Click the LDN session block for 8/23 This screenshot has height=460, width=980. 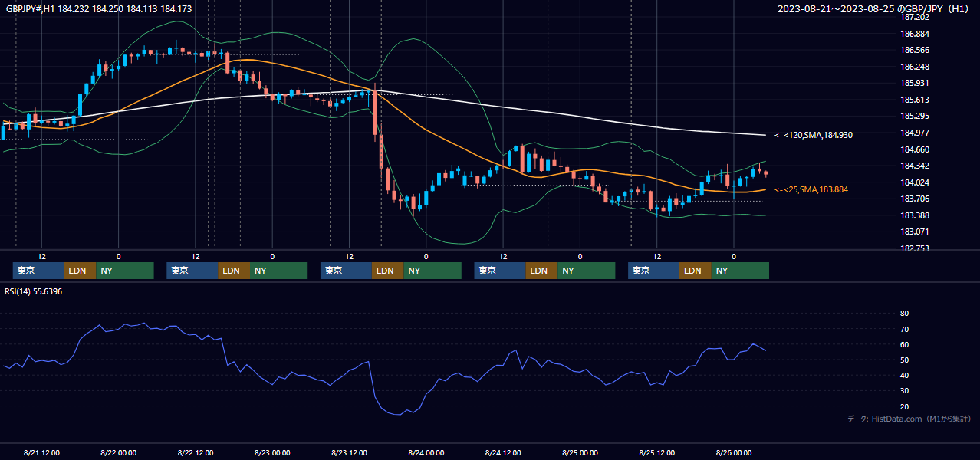(x=387, y=271)
